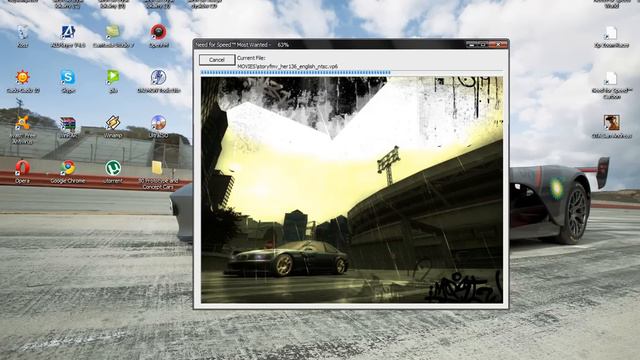Image resolution: width=640 pixels, height=360 pixels.
Task: Cancel the Need for Speed installation
Action: click(217, 60)
